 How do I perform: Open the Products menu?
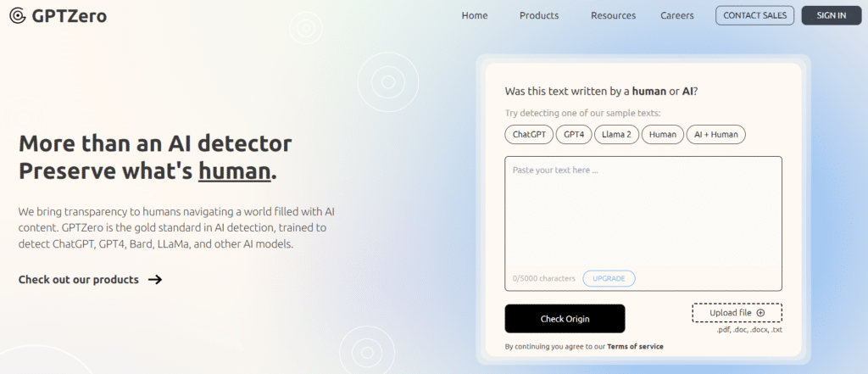(x=539, y=15)
